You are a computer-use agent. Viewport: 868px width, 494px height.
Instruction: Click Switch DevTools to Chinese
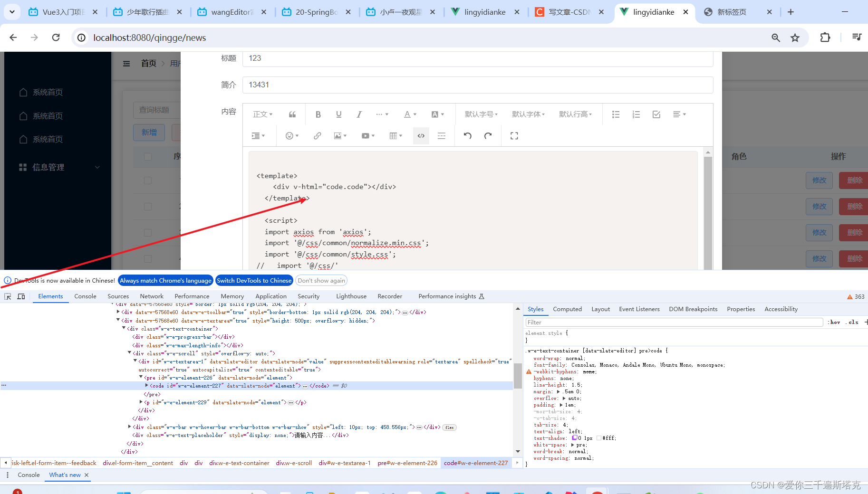[254, 280]
